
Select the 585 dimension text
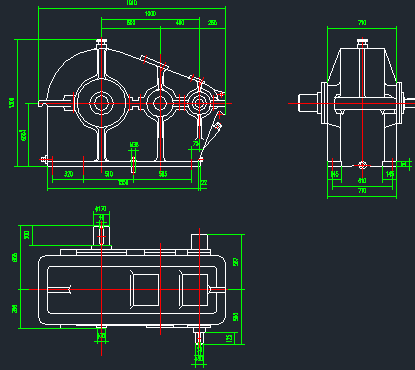pos(163,174)
